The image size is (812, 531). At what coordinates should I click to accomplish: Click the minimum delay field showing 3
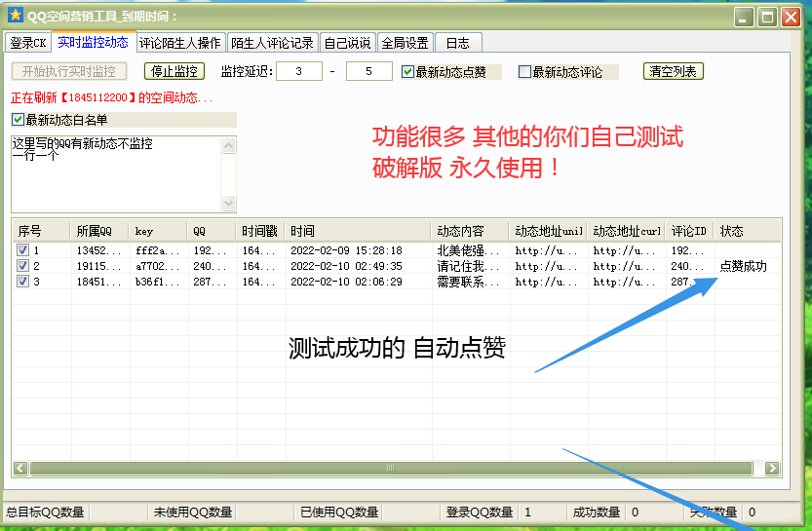299,71
